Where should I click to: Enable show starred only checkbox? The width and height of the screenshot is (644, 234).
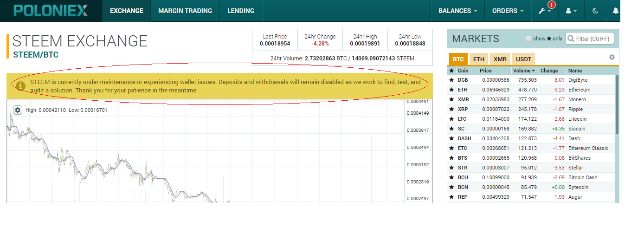pyautogui.click(x=528, y=39)
